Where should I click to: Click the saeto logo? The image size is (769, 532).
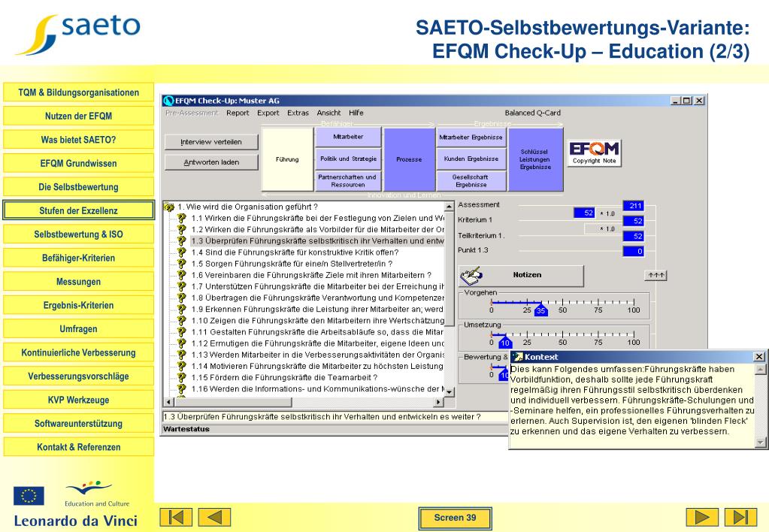78,33
